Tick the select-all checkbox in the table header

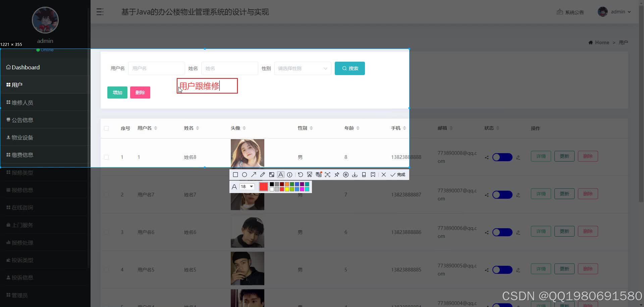(x=106, y=128)
